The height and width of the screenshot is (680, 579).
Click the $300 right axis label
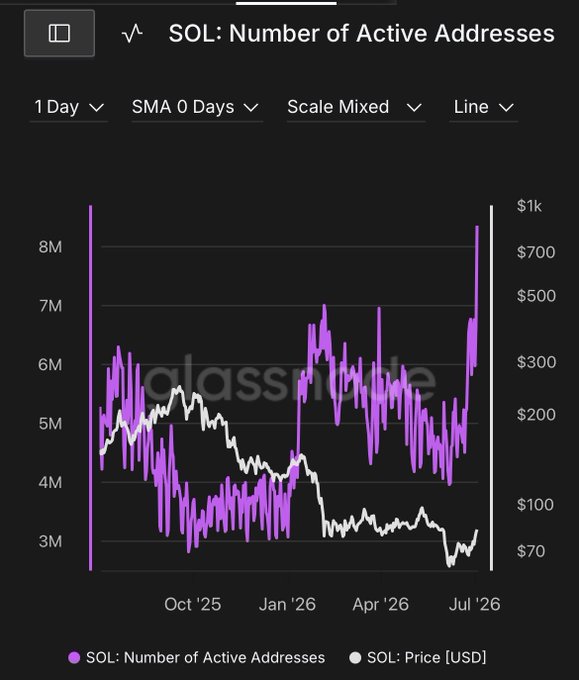(x=536, y=362)
